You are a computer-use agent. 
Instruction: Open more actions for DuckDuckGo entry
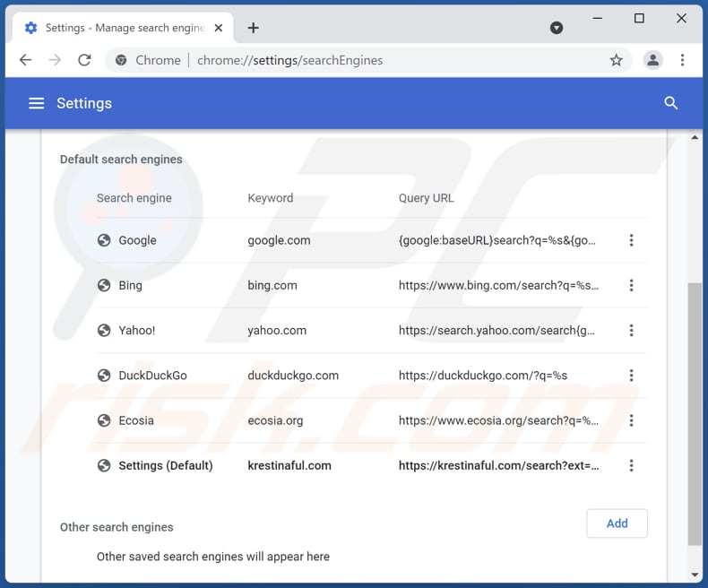pos(631,376)
